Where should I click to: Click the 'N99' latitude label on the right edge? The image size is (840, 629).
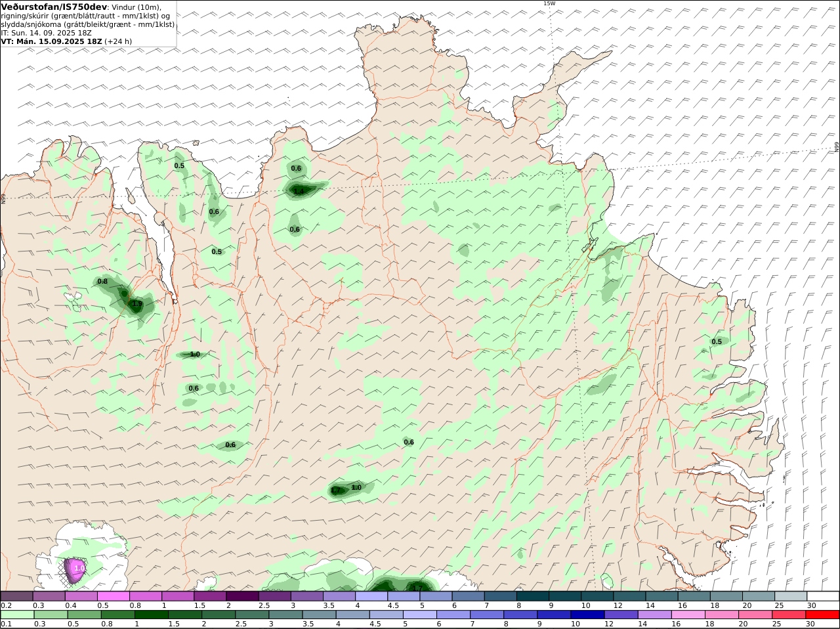(837, 146)
